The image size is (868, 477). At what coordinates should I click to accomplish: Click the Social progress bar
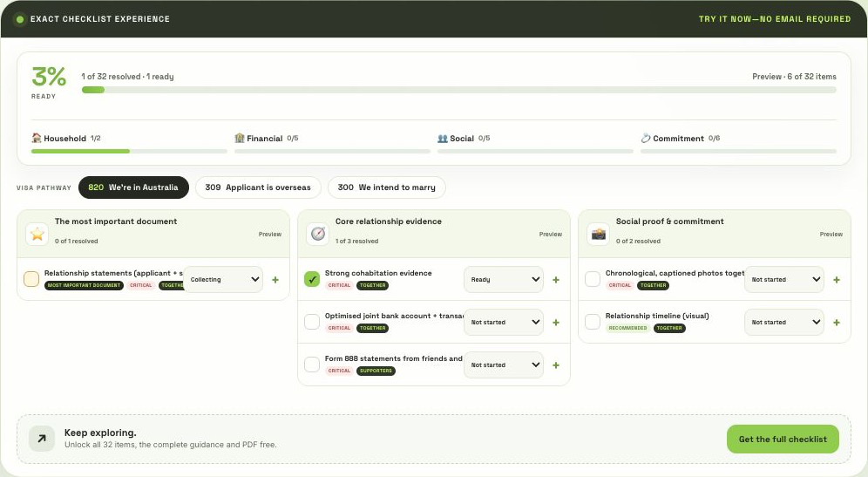coord(535,151)
